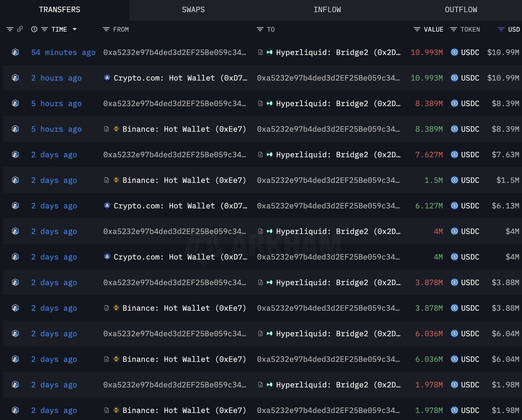Click Crypto.com logo icon in 6.127M row
Screen dimensions: 522x420
(x=107, y=206)
